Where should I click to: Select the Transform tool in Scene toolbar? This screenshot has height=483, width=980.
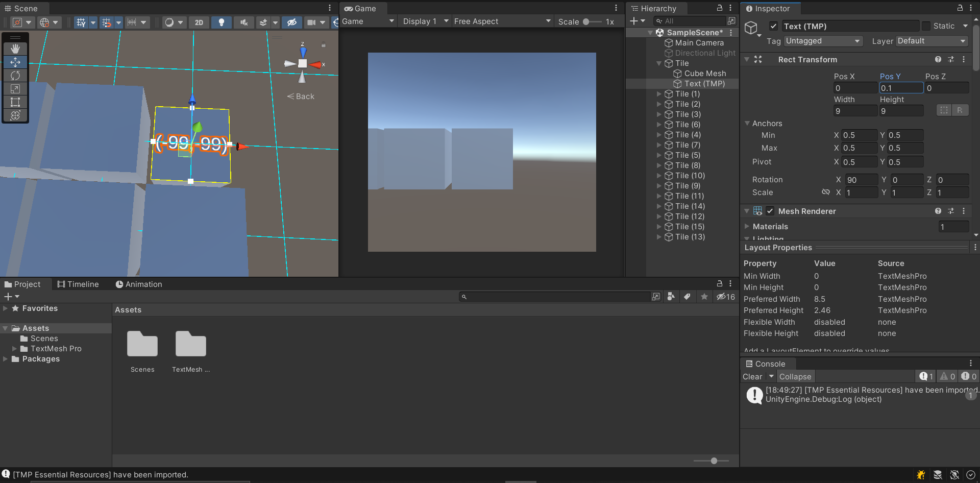click(x=15, y=115)
